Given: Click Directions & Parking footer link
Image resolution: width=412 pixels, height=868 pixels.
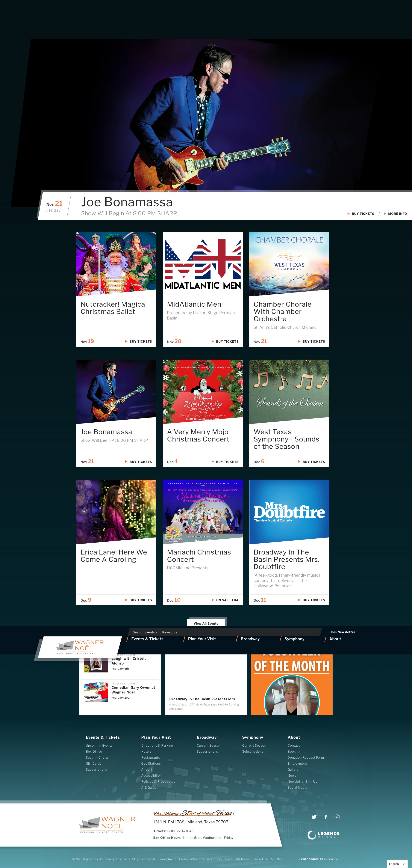Looking at the screenshot, I should tap(157, 745).
